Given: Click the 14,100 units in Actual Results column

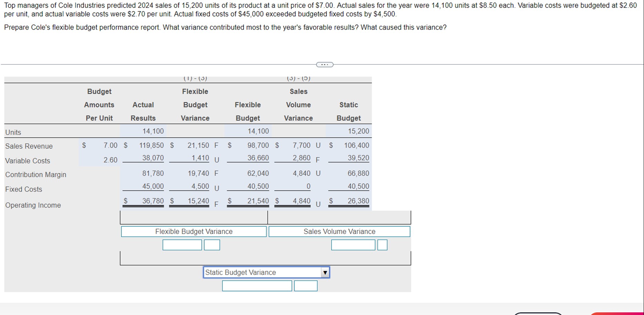Looking at the screenshot, I should [153, 131].
